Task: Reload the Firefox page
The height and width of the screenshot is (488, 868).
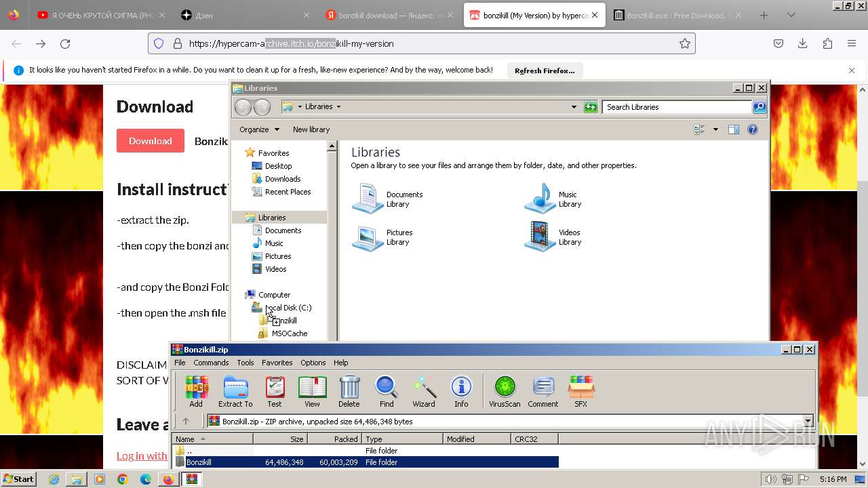Action: point(65,43)
